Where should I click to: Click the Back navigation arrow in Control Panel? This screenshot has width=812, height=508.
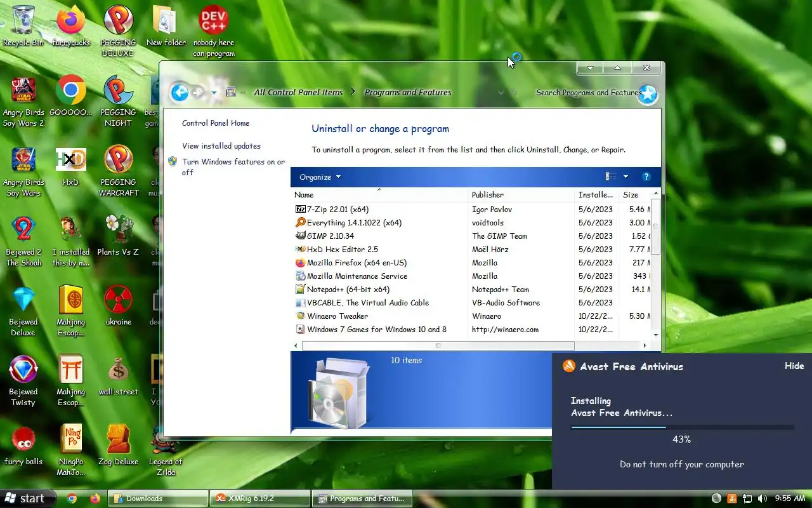(180, 93)
